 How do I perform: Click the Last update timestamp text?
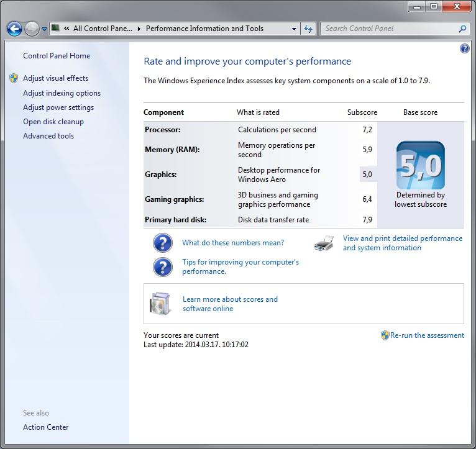(x=196, y=345)
